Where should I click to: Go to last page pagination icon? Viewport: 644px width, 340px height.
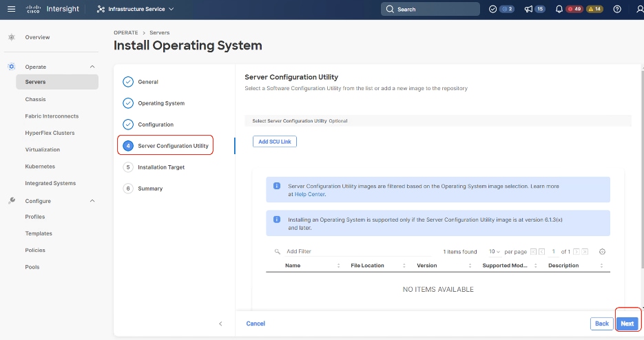coord(585,252)
